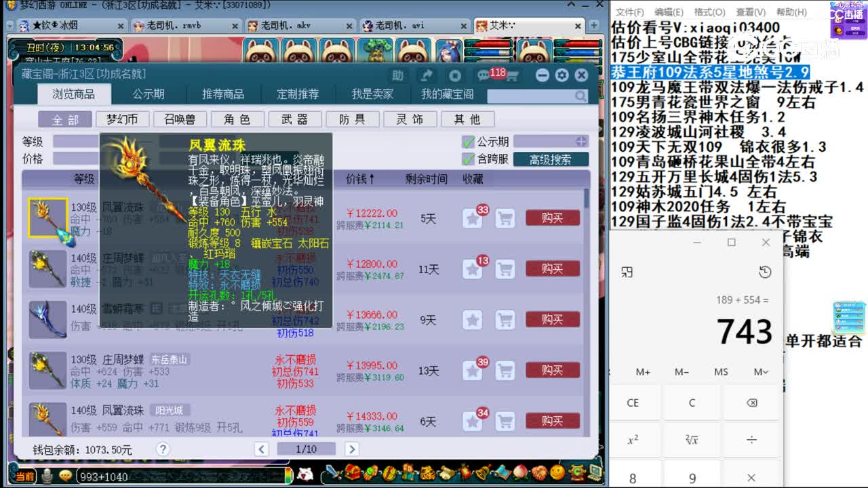Image resolution: width=868 pixels, height=488 pixels.
Task: Click the 助 help icon in 藏宝阁 header
Action: 397,75
